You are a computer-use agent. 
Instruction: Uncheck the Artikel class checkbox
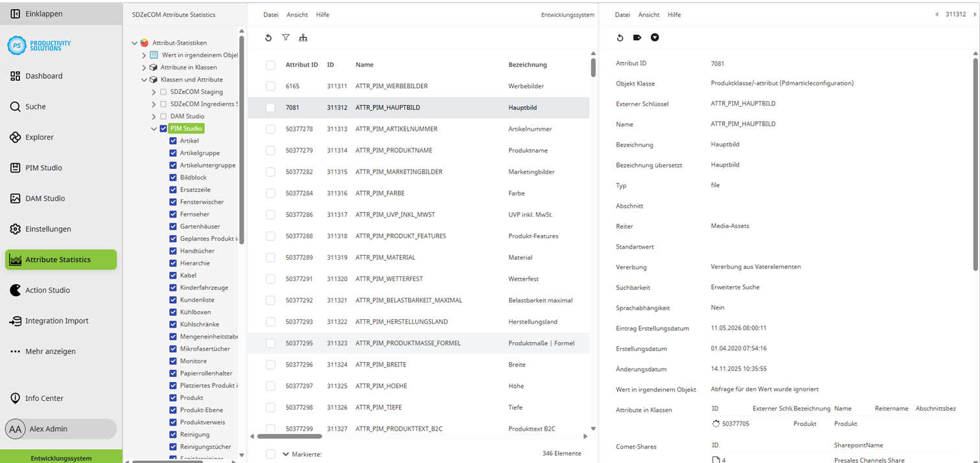(173, 141)
